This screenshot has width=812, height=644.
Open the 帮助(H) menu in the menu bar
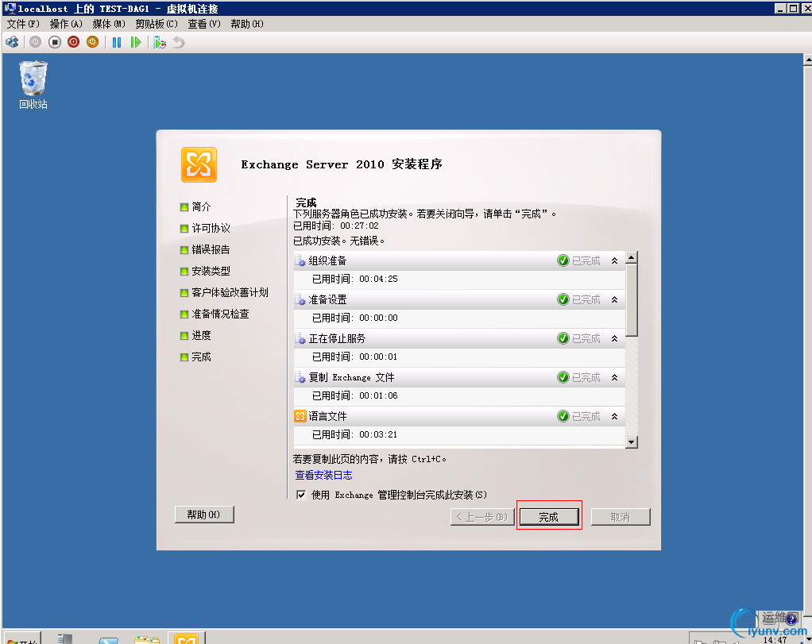pos(247,24)
